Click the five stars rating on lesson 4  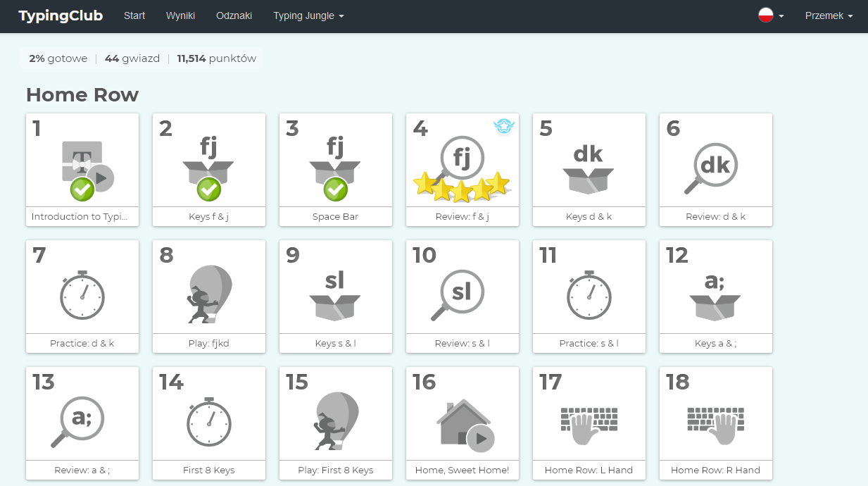(461, 187)
